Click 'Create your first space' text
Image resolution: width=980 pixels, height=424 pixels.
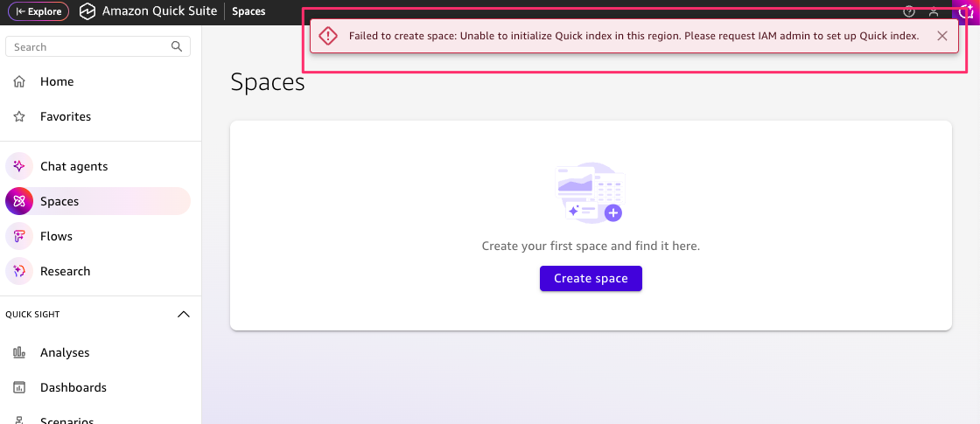[591, 246]
